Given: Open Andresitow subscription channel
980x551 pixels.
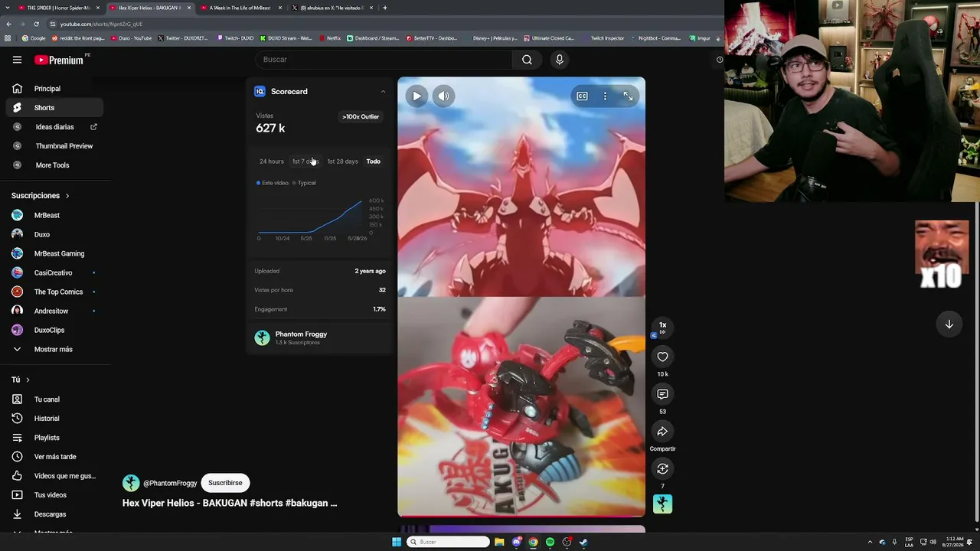Looking at the screenshot, I should pos(54,311).
